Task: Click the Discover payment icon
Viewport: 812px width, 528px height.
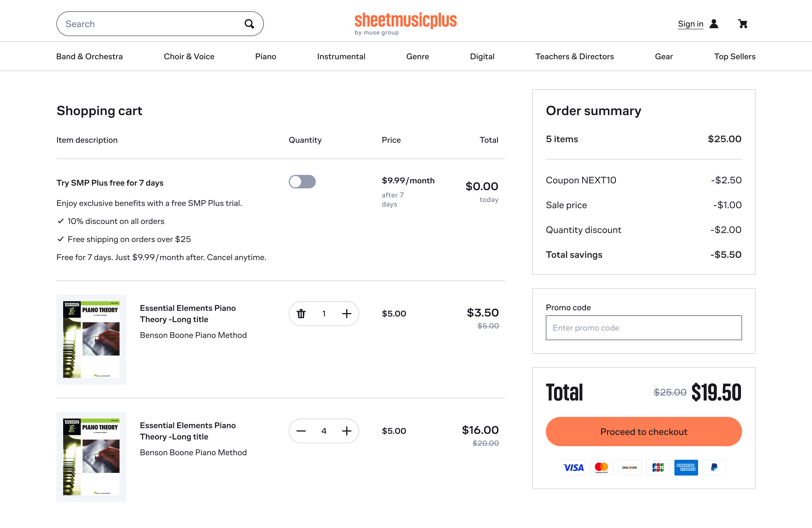Action: (630, 468)
